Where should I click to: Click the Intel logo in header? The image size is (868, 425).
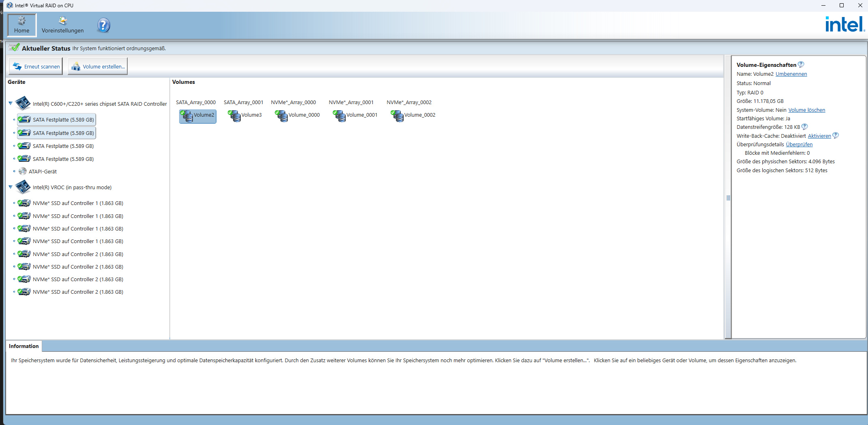pos(844,25)
